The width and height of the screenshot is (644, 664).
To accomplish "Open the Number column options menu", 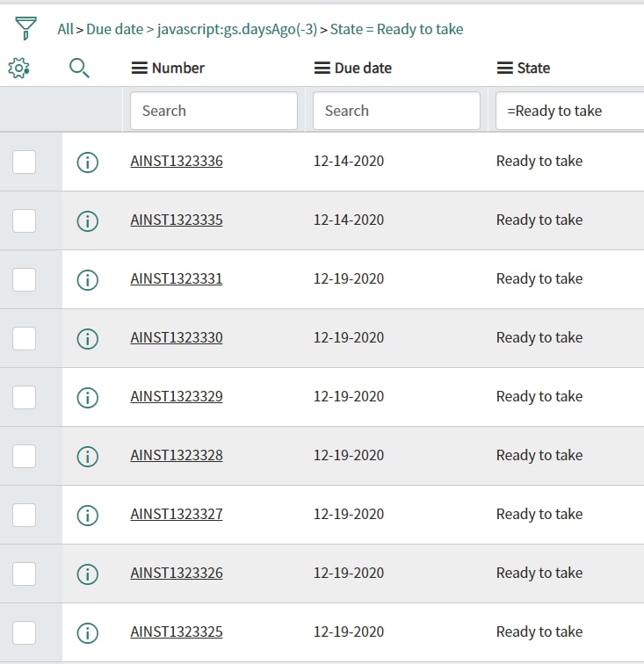I will pyautogui.click(x=140, y=68).
